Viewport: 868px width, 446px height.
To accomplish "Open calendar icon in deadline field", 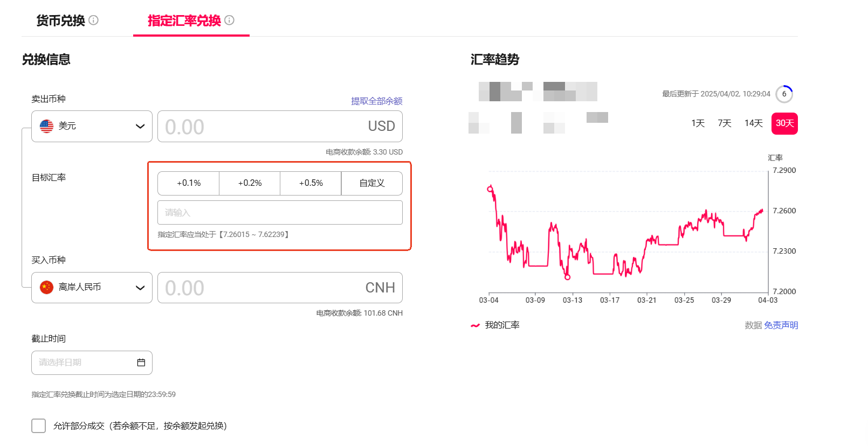I will click(141, 363).
